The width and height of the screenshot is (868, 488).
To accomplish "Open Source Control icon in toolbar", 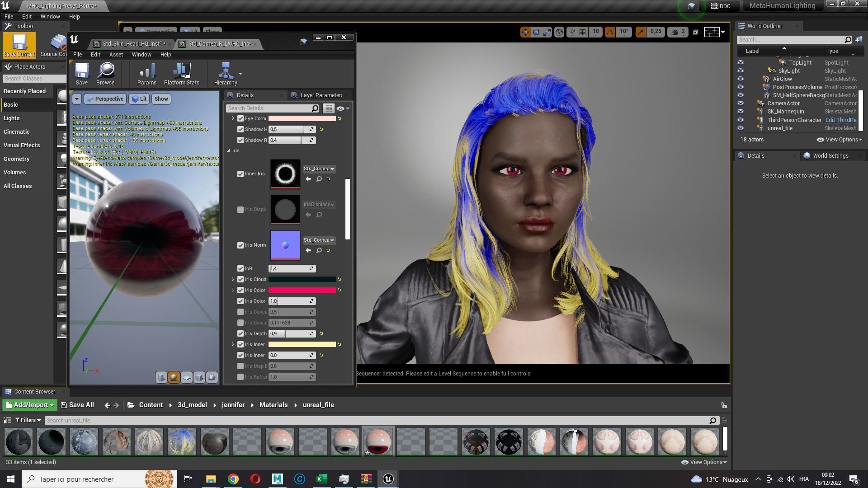I will point(57,46).
